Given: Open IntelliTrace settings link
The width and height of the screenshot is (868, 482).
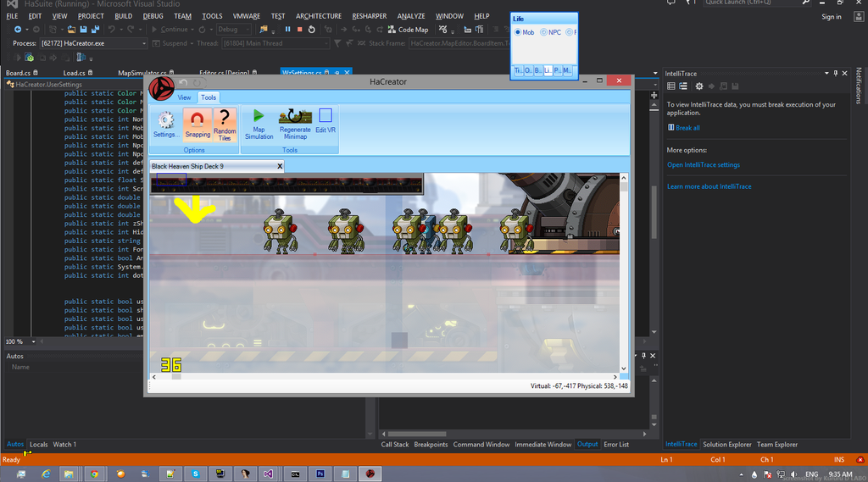Looking at the screenshot, I should [x=703, y=165].
